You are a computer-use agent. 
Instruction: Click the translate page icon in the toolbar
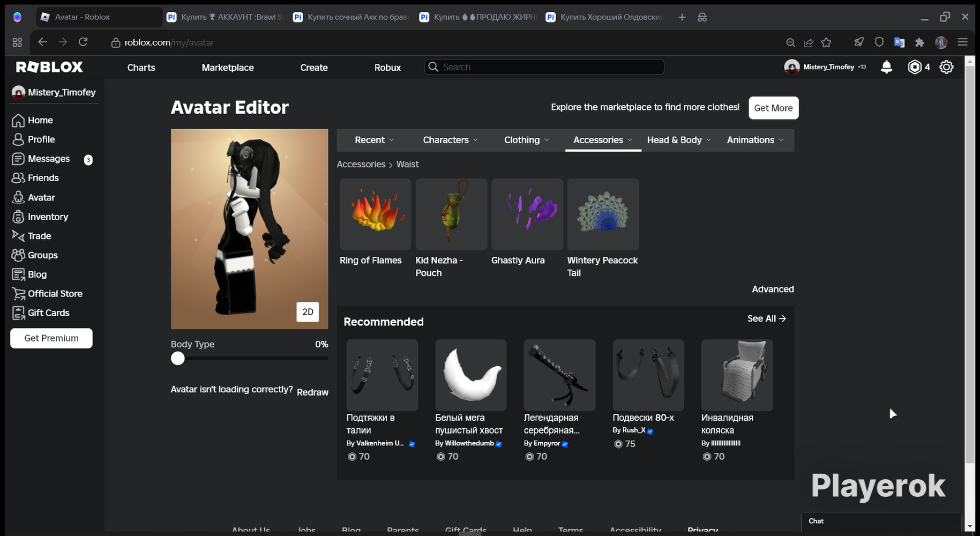(899, 42)
